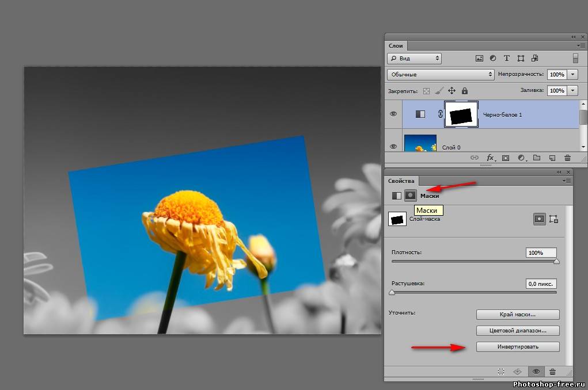Image resolution: width=588 pixels, height=390 pixels.
Task: Click the pixel layer filter icon
Action: (x=479, y=58)
